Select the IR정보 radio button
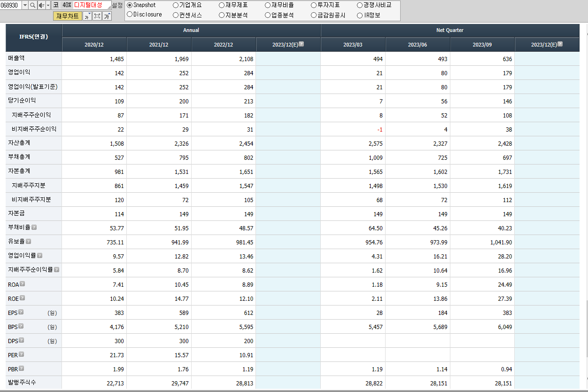Screen dimensions: 588x392 360,15
